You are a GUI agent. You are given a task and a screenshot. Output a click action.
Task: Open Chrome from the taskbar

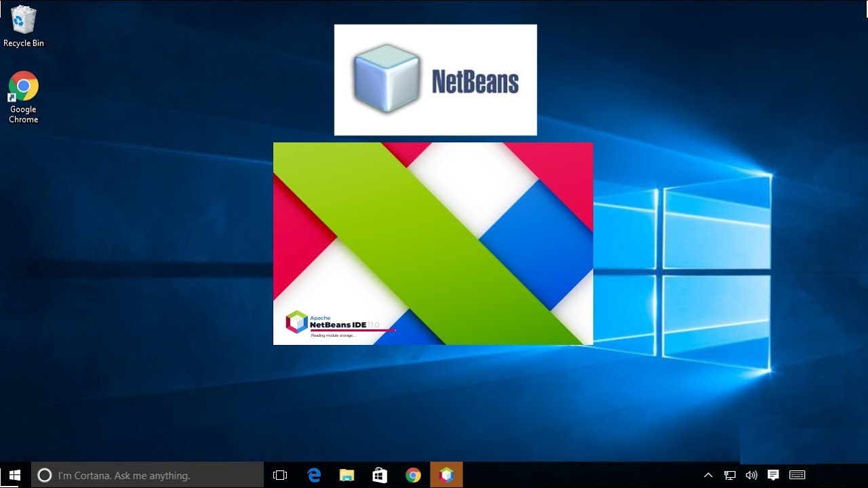tap(413, 475)
